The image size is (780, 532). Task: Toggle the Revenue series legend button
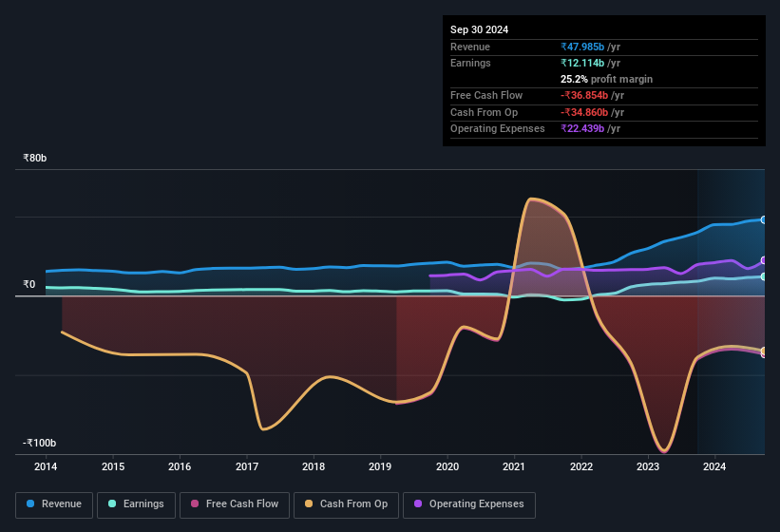(55, 504)
